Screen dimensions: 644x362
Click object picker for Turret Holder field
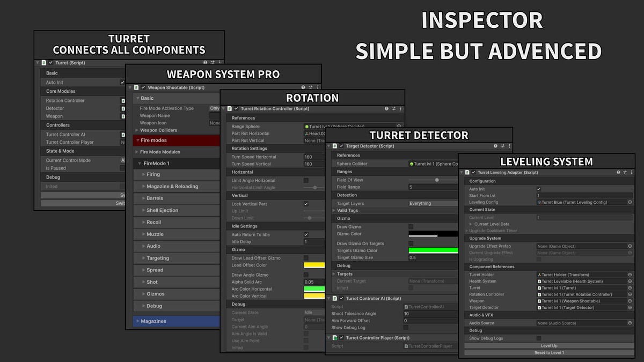click(x=630, y=275)
